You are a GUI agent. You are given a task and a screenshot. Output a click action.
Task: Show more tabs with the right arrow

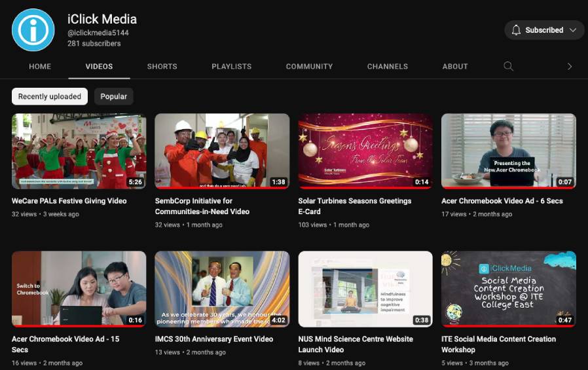(569, 66)
